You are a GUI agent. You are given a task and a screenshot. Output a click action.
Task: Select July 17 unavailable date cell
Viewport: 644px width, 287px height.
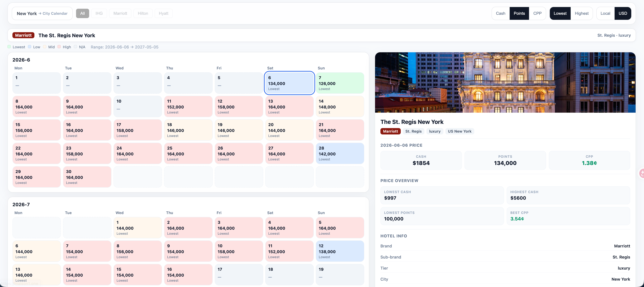pos(239,275)
